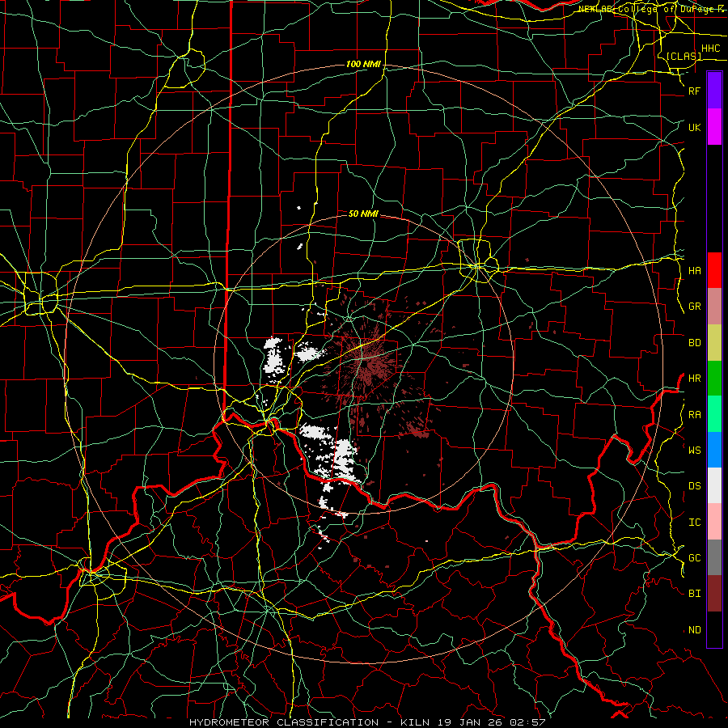Click the BD legend label
This screenshot has height=728, width=728.
click(x=694, y=343)
